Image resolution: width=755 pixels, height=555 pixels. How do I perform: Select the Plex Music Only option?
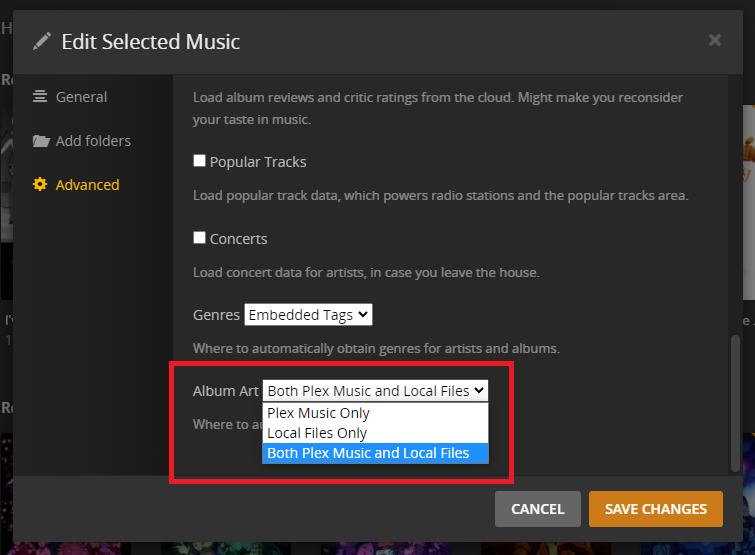(x=319, y=413)
